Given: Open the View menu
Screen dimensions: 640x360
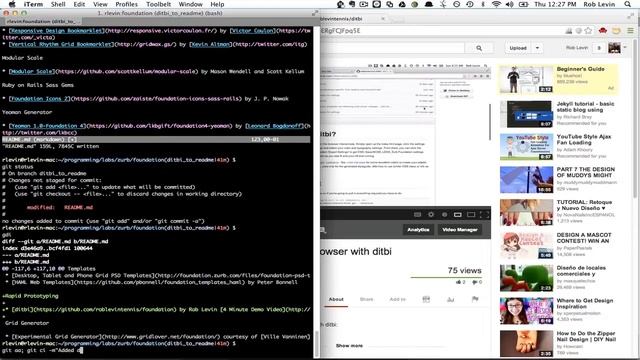Looking at the screenshot, I should click(x=100, y=4).
